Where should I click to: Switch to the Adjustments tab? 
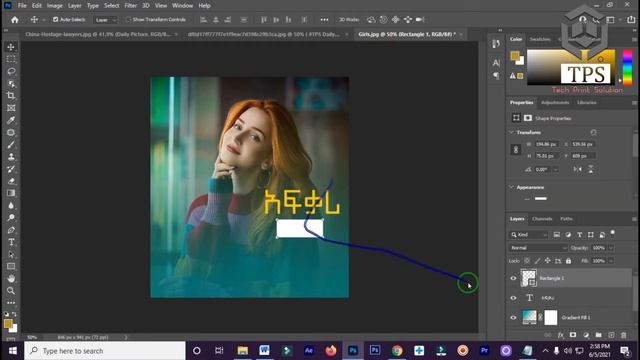[555, 102]
